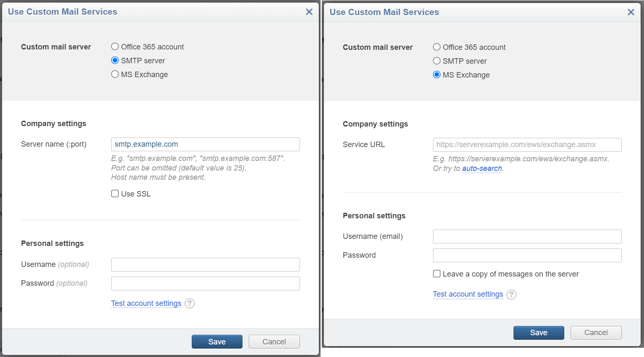Click the auto-search link

(482, 168)
